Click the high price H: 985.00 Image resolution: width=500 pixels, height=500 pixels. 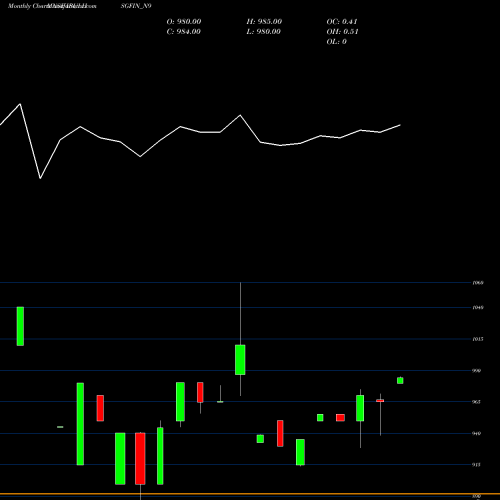pyautogui.click(x=264, y=22)
